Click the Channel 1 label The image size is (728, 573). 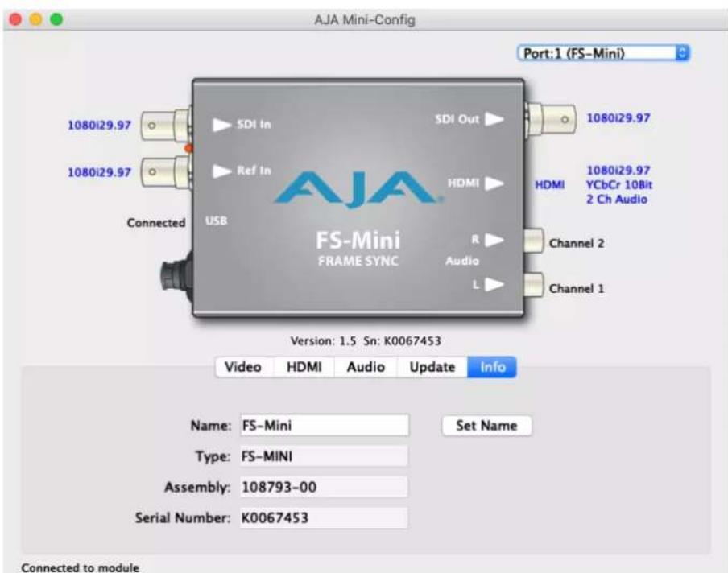tap(577, 288)
